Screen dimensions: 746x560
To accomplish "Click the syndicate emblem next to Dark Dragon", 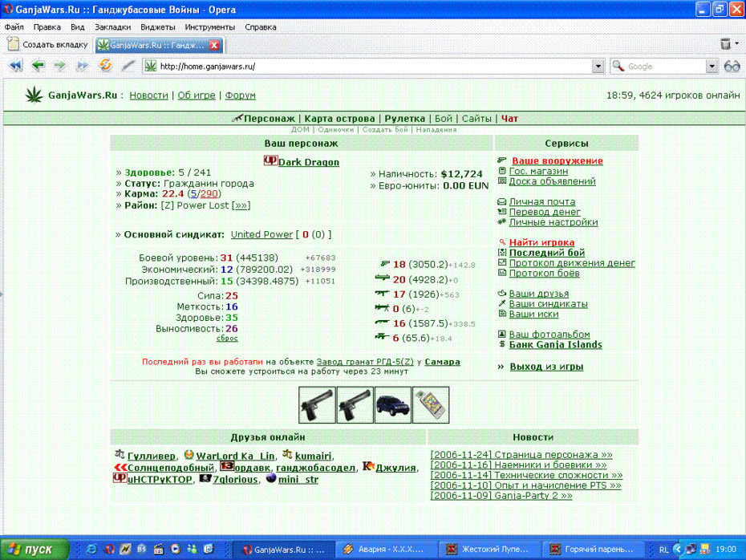I will coord(270,161).
